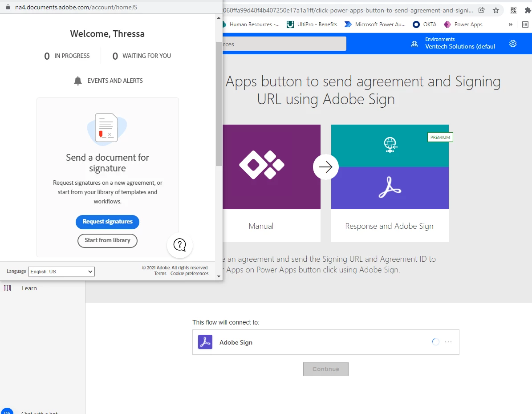Click the share page icon in address bar
532x414 pixels.
pos(481,10)
